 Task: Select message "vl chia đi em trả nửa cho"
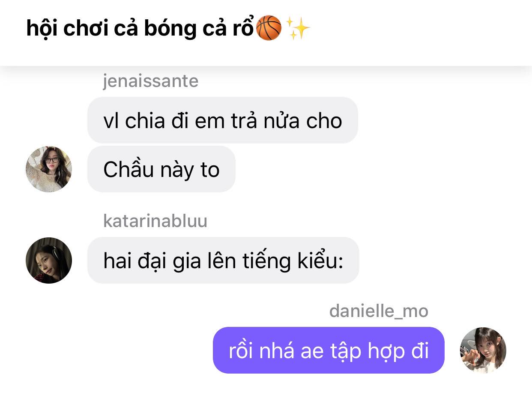223,120
